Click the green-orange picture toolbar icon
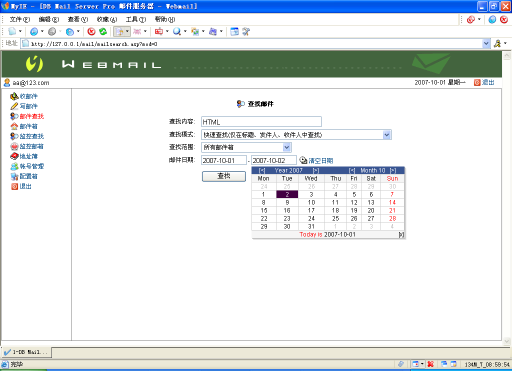The height and width of the screenshot is (371, 512). coord(195,31)
